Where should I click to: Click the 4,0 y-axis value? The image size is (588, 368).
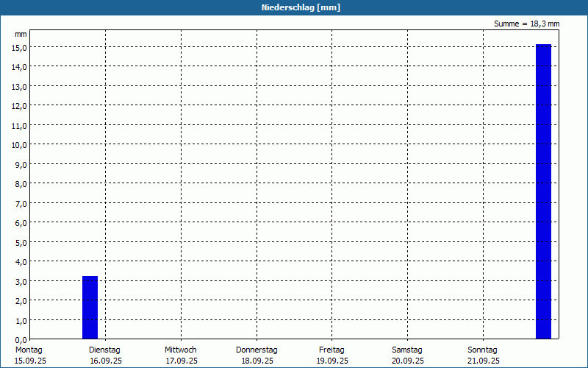pyautogui.click(x=21, y=262)
